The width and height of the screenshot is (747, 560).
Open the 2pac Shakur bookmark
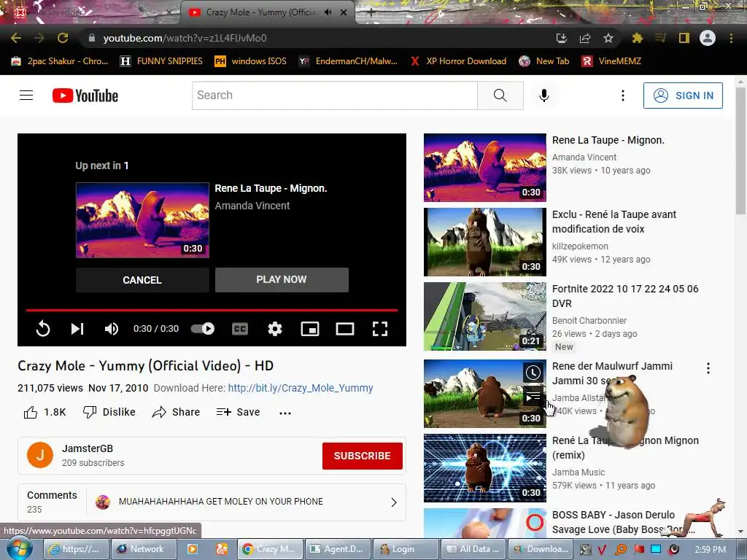point(60,61)
